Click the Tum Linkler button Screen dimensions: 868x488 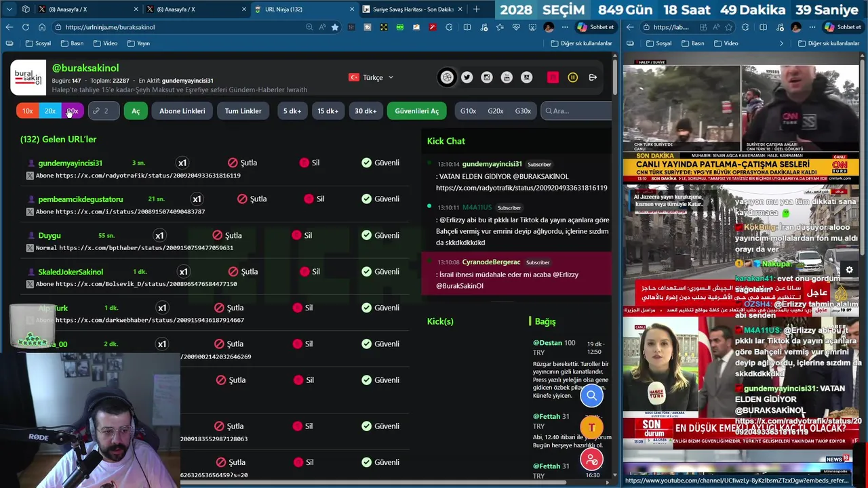pos(243,111)
